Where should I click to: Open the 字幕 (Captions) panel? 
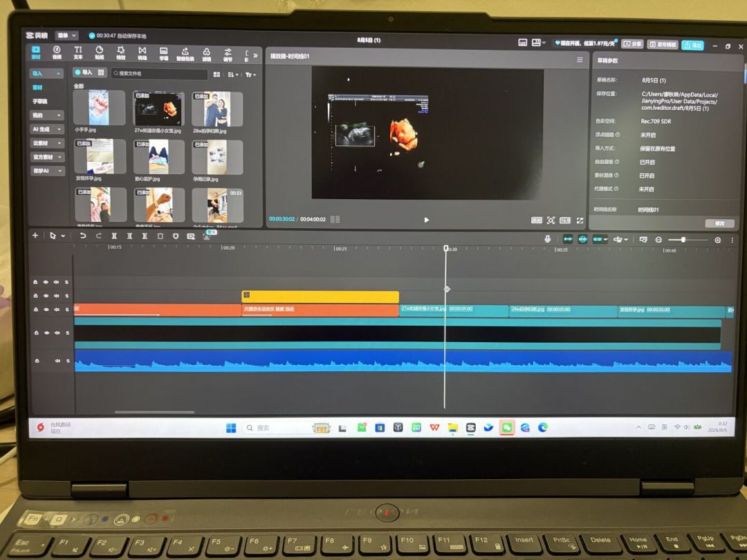(163, 53)
